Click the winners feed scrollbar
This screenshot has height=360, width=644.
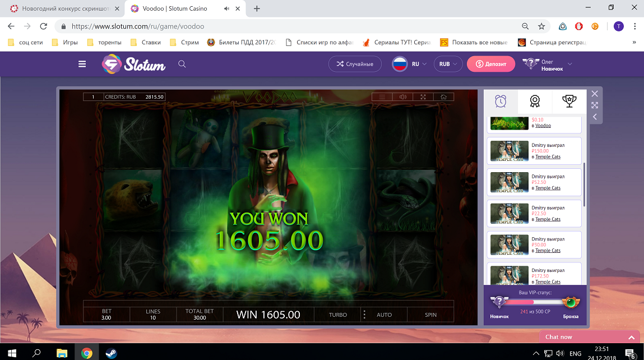[x=584, y=185]
